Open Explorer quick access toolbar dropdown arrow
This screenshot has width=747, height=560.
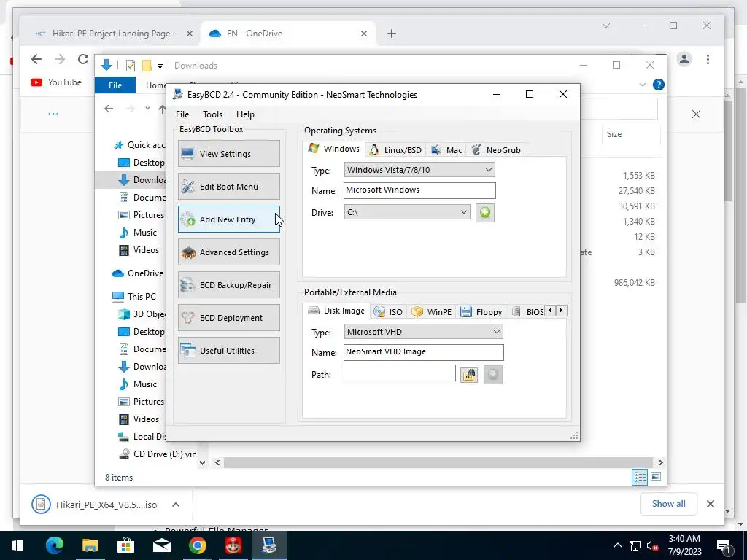(x=160, y=66)
